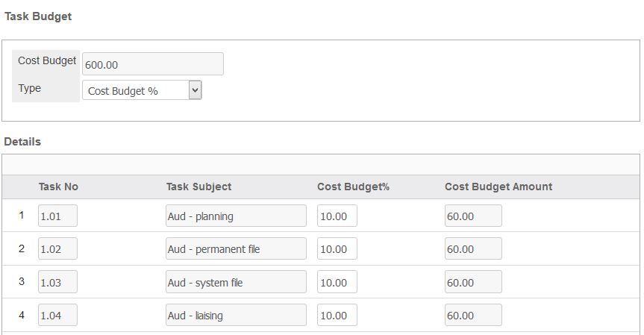
Task: Edit Cost Budget% for Aud - planning row
Action: (x=337, y=216)
